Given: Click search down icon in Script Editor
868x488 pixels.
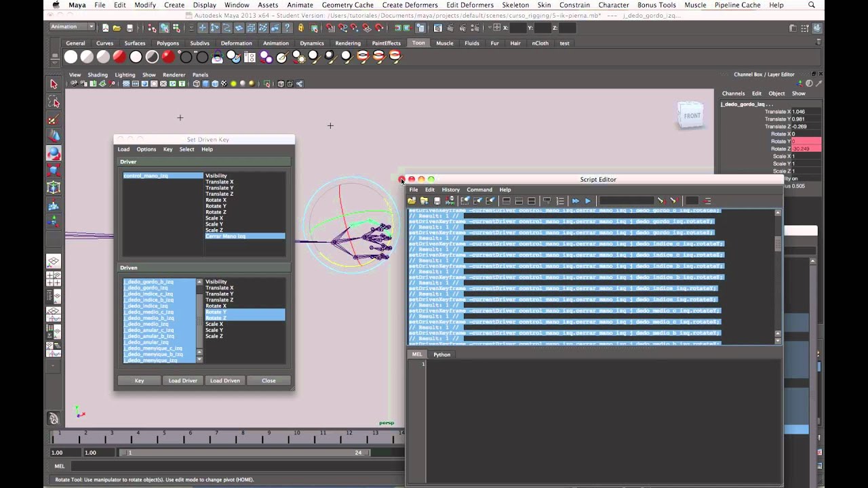Looking at the screenshot, I should pos(660,201).
